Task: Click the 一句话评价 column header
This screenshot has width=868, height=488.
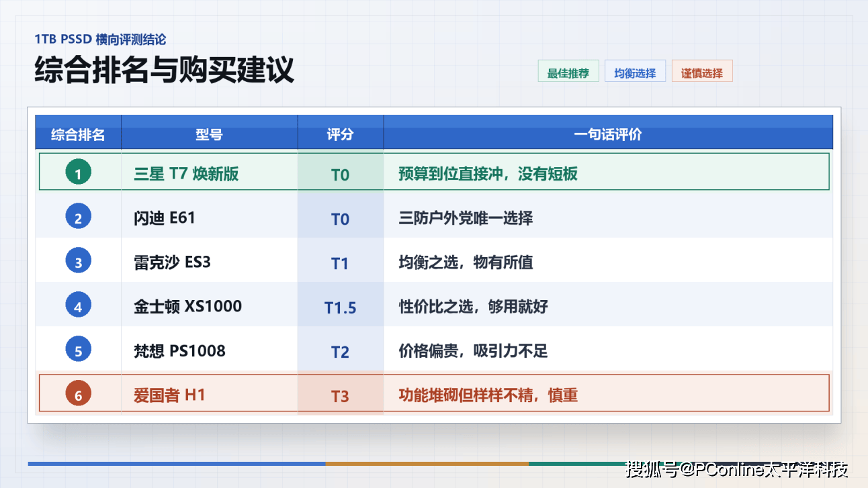Action: coord(608,132)
